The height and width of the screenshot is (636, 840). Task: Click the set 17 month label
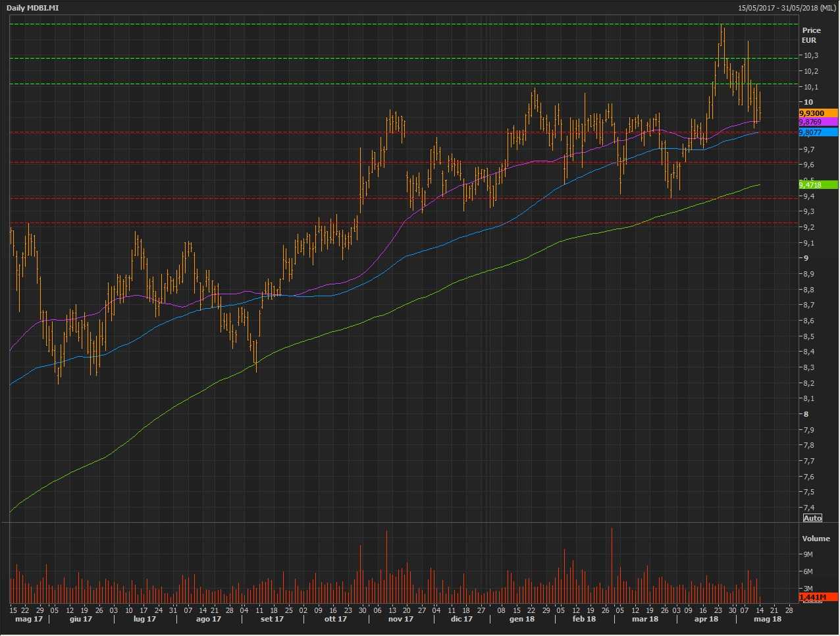click(272, 619)
